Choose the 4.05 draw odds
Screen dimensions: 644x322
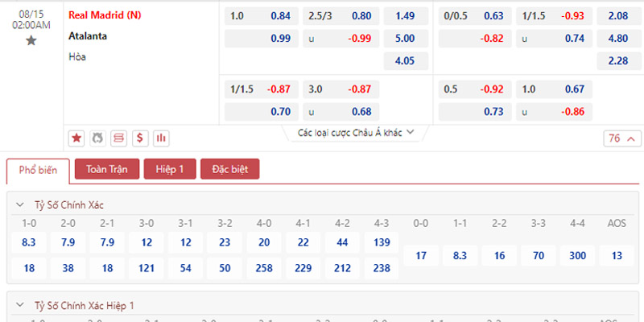[x=406, y=61]
